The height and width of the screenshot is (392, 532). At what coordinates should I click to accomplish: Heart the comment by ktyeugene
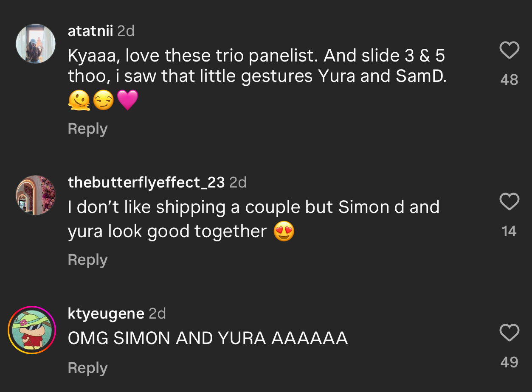(509, 333)
